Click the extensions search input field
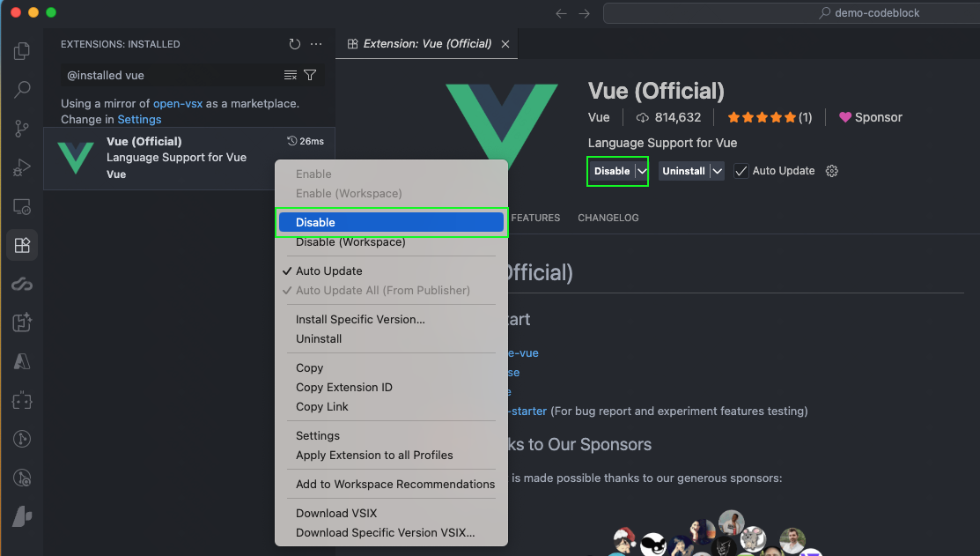980x556 pixels. [172, 76]
